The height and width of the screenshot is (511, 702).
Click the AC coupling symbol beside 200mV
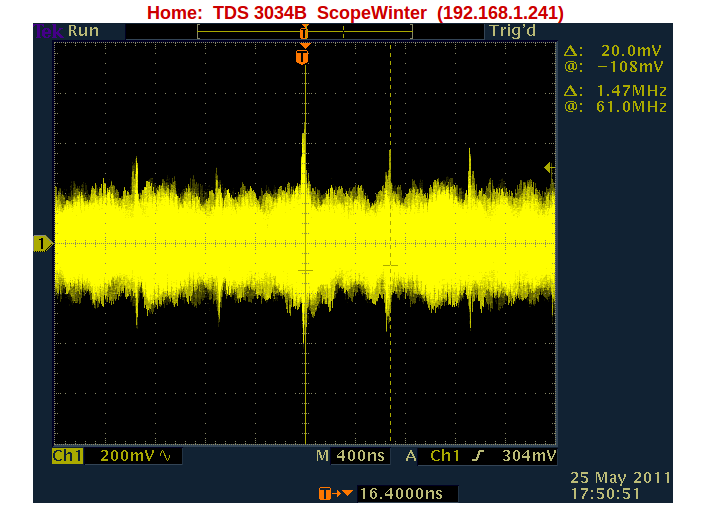coord(165,456)
